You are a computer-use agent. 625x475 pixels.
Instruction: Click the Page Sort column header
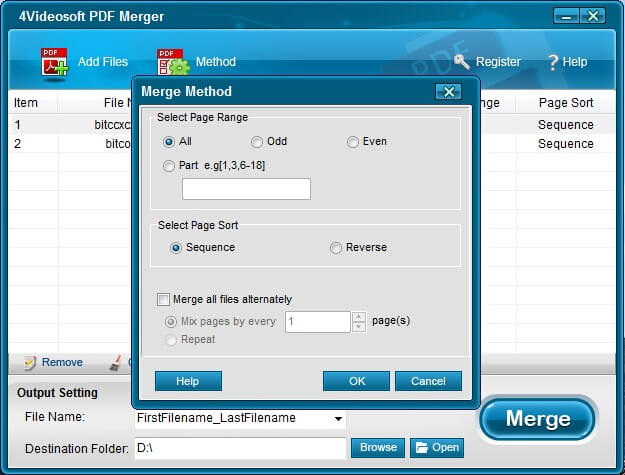566,103
